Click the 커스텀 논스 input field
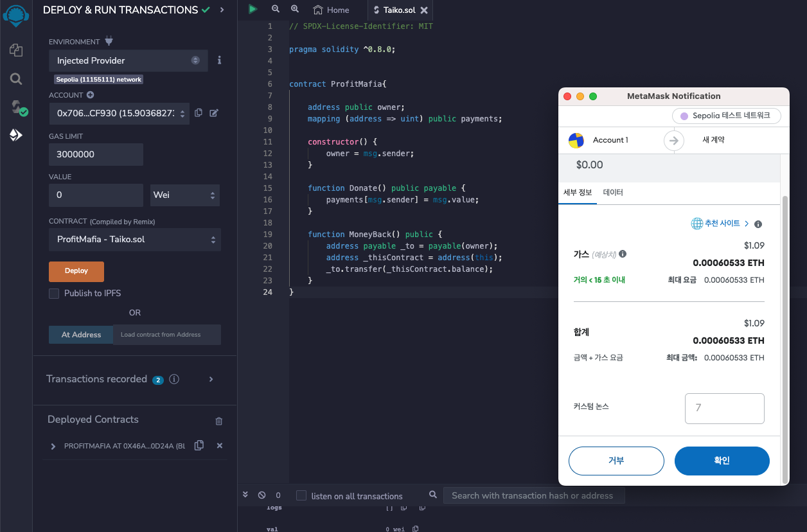The height and width of the screenshot is (532, 807). pyautogui.click(x=725, y=409)
